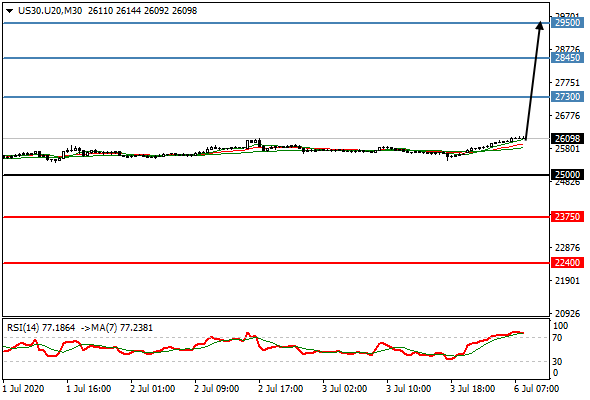Click the 27751 price scale value

click(567, 83)
